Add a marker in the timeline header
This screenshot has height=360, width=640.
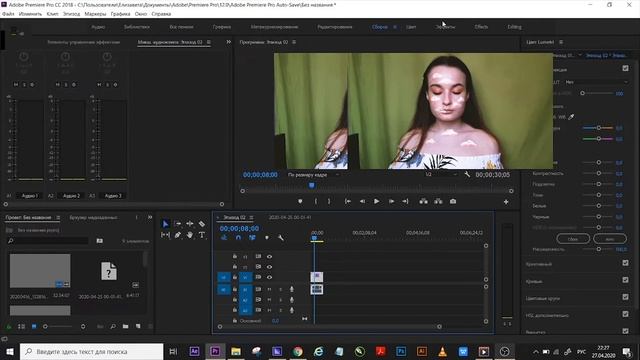pyautogui.click(x=267, y=238)
